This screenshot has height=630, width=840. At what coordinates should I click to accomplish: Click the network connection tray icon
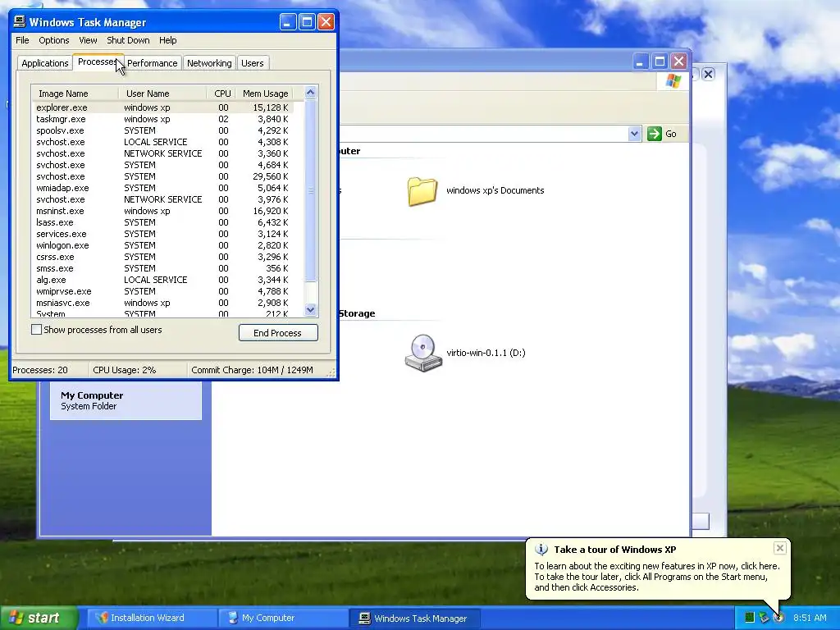[764, 618]
